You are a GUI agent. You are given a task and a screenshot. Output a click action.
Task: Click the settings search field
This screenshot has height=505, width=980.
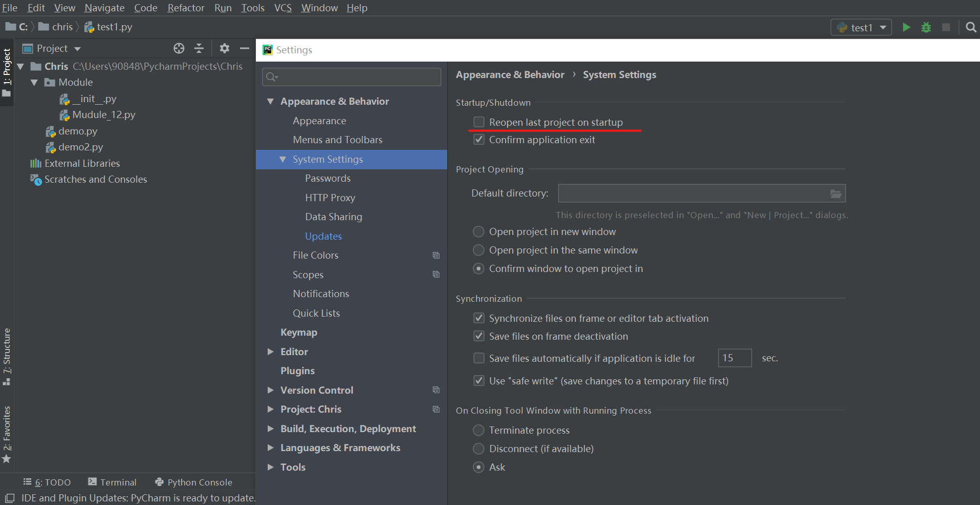pyautogui.click(x=351, y=77)
